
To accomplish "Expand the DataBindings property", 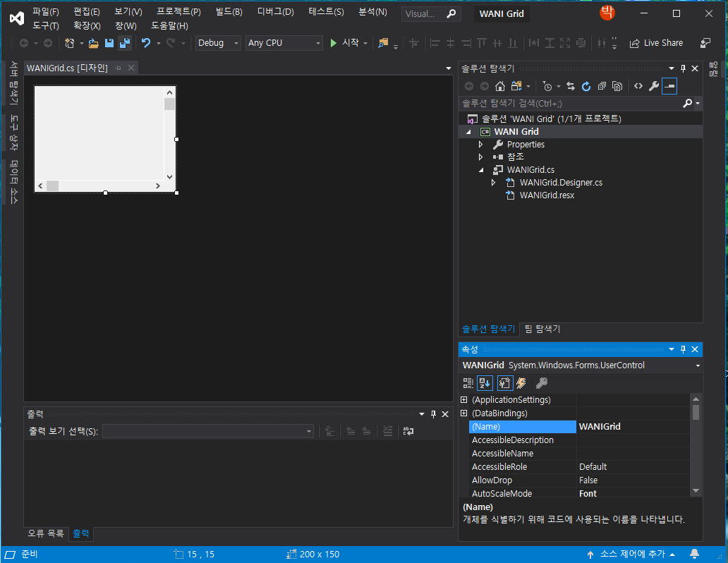I will [464, 413].
